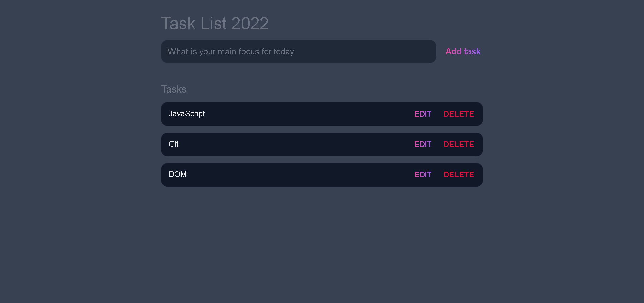Click the Task List 2022 heading
The height and width of the screenshot is (303, 644).
click(215, 23)
